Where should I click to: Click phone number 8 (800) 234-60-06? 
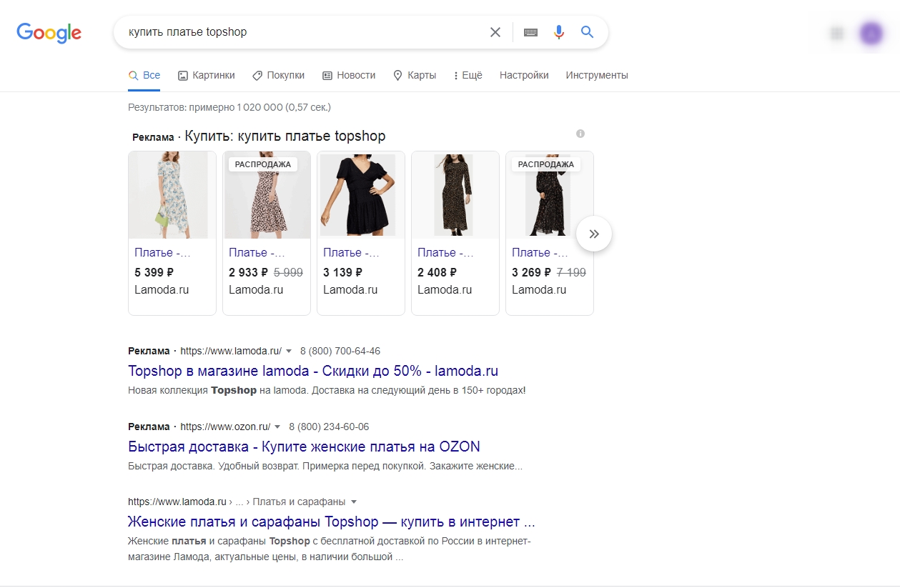[x=329, y=427]
